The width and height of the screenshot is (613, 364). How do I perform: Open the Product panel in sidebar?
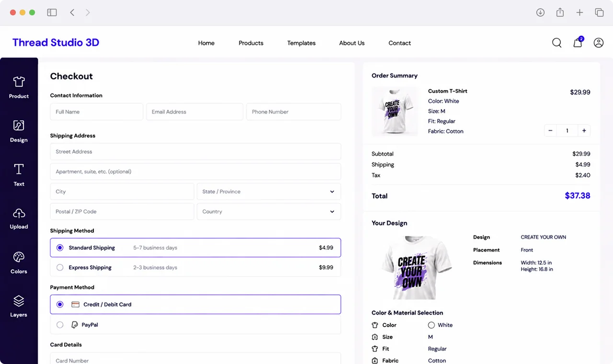(19, 87)
